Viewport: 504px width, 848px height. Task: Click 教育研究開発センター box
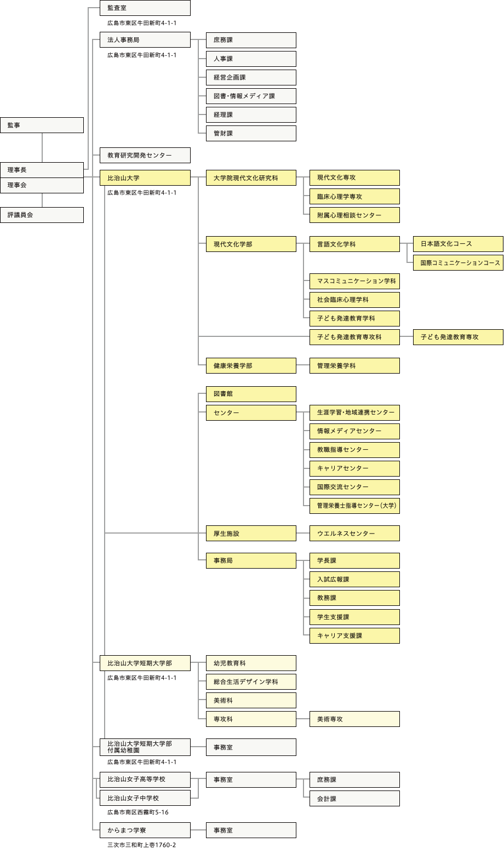coord(145,155)
